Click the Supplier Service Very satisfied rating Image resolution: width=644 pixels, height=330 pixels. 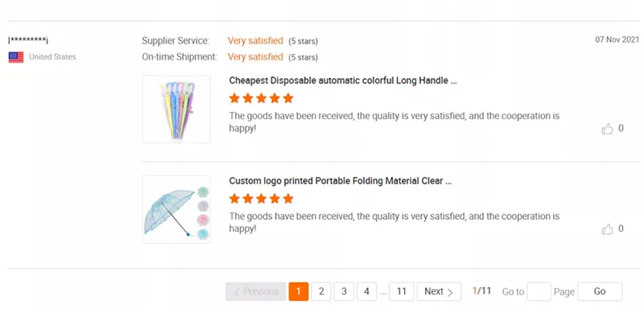255,40
